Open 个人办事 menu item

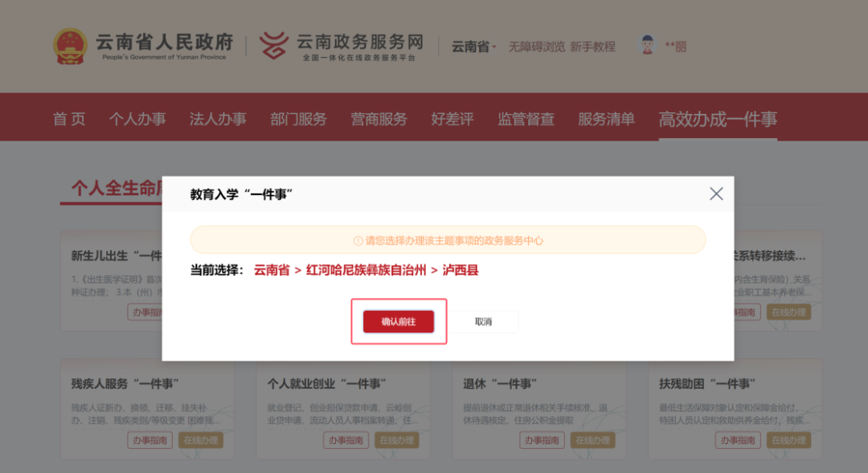137,119
